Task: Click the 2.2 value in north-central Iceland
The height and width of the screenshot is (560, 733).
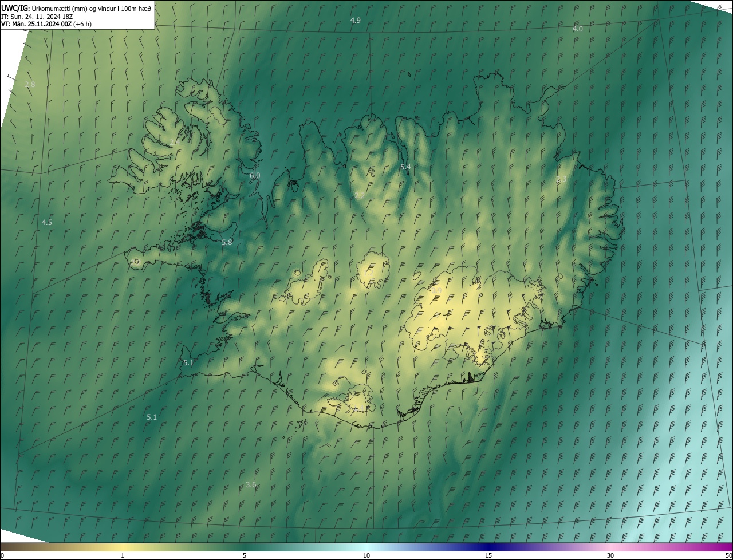Action: [360, 196]
